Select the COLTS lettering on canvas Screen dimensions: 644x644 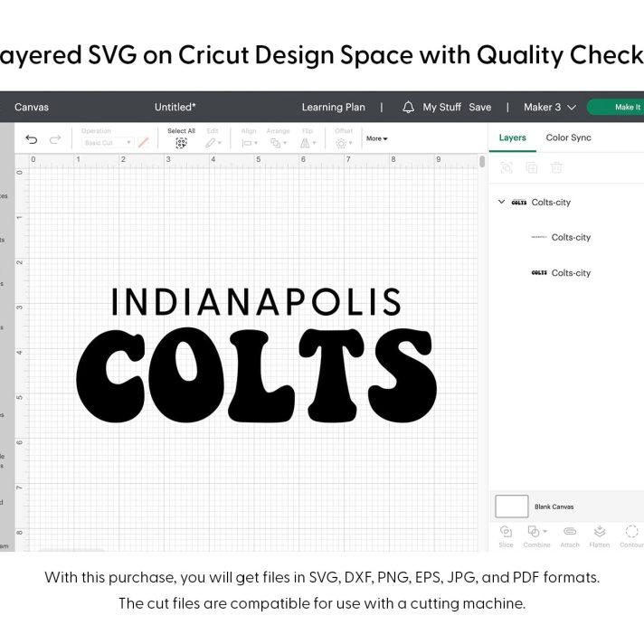point(256,375)
